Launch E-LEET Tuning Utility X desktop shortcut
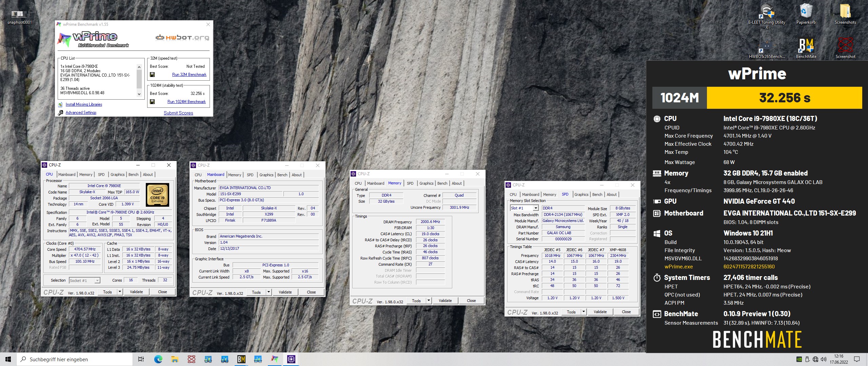This screenshot has height=366, width=868. 767,17
